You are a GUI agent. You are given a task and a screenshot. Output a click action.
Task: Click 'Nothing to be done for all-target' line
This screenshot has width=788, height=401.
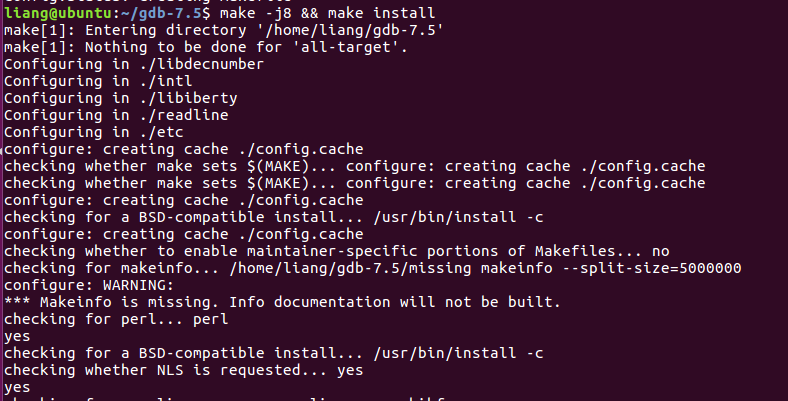(206, 48)
